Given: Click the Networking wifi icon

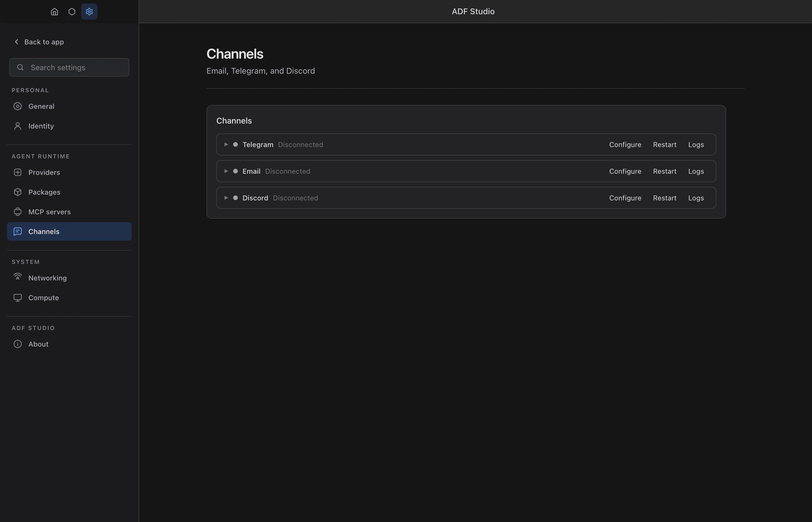Looking at the screenshot, I should click(18, 277).
